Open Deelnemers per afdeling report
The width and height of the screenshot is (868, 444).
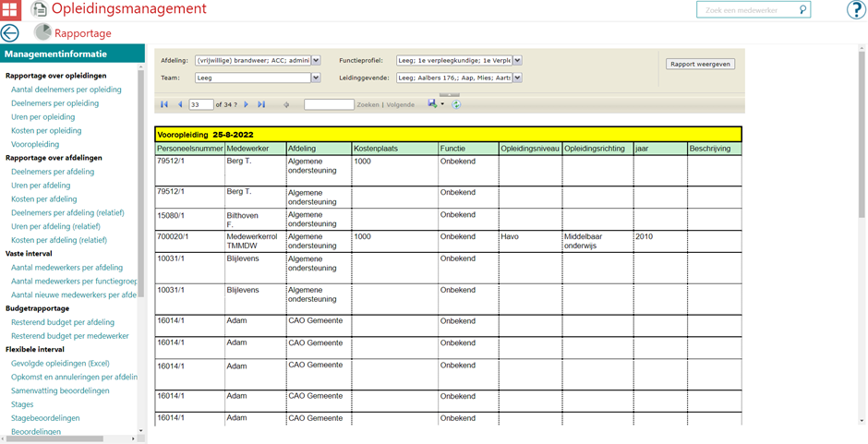point(52,172)
